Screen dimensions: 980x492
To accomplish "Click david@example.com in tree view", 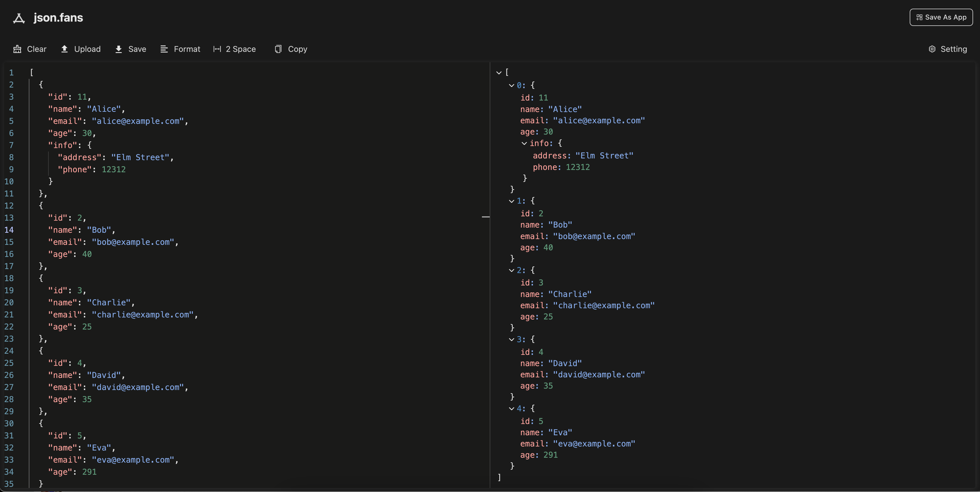I will [599, 375].
